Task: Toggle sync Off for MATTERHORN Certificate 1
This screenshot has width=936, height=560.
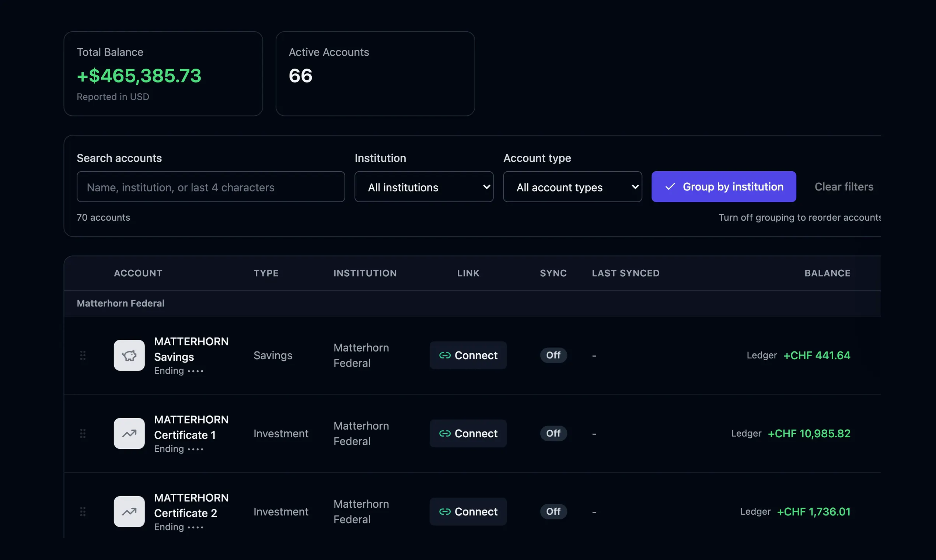Action: [x=553, y=433]
